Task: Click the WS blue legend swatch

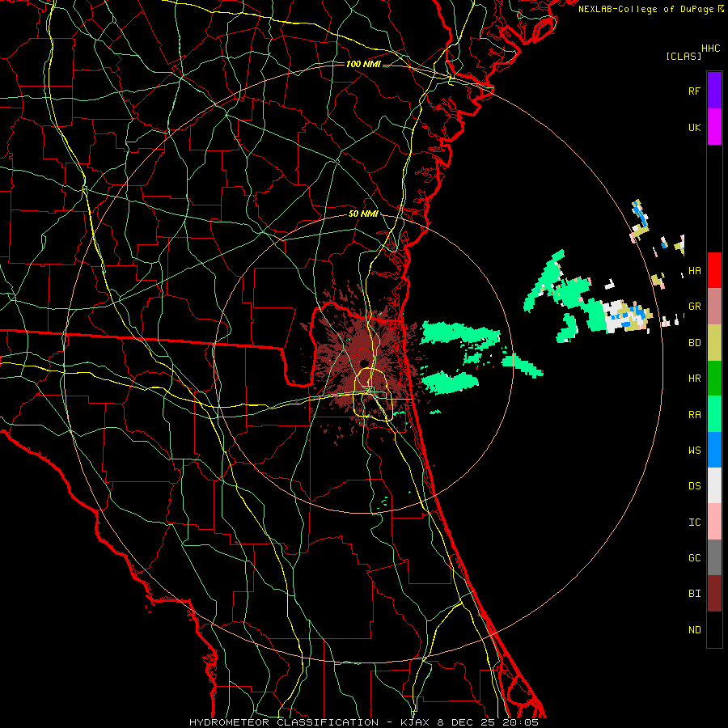Action: (x=714, y=450)
